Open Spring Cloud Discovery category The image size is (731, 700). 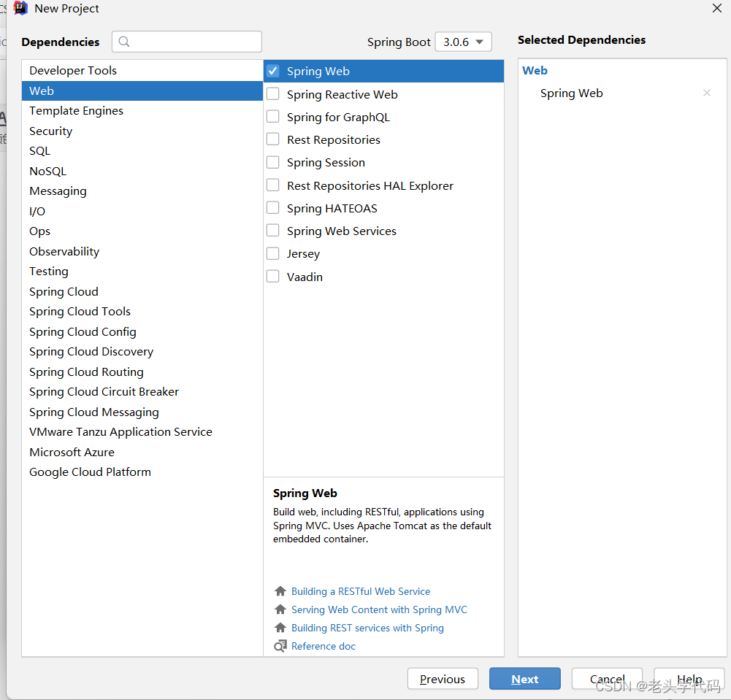pos(142,351)
